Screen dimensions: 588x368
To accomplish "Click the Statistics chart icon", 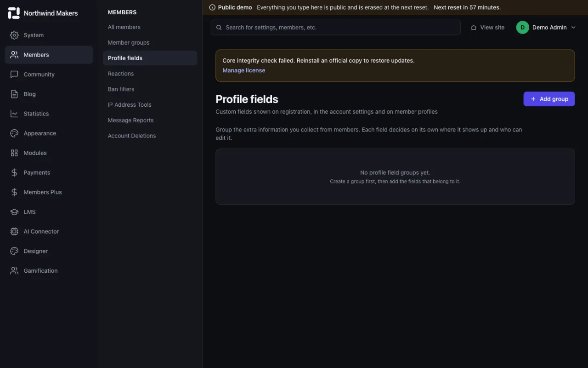I will pyautogui.click(x=14, y=114).
